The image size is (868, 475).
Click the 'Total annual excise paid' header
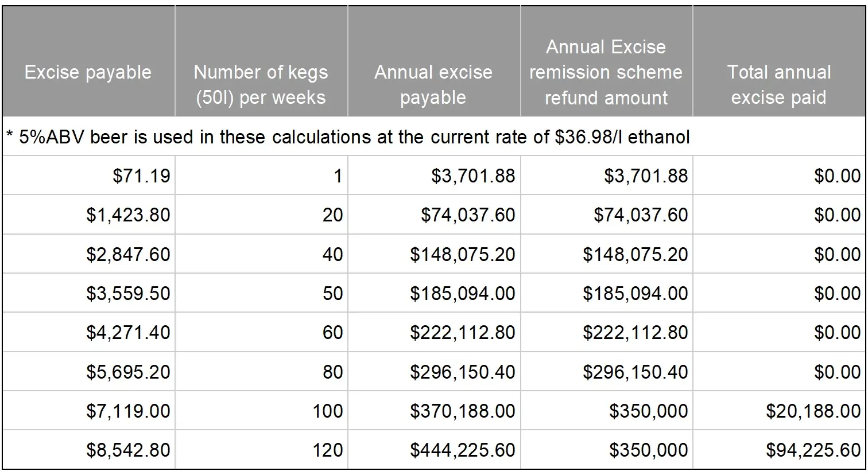pos(778,84)
